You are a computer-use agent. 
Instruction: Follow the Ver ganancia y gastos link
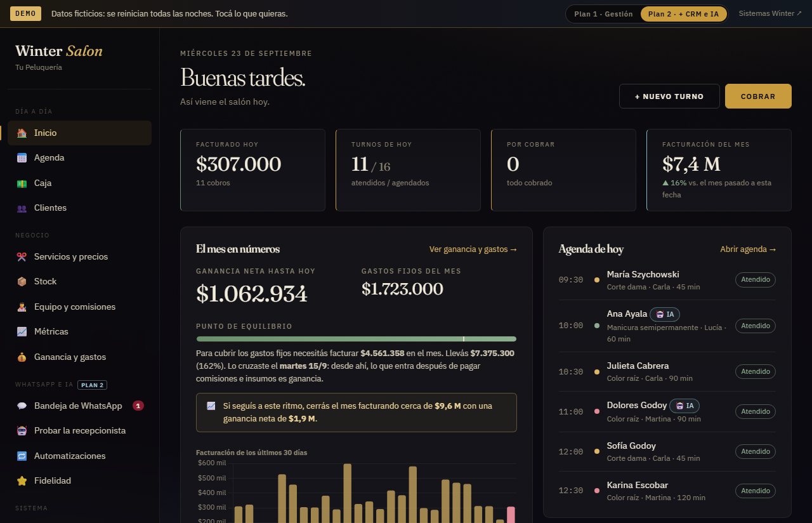pos(473,249)
